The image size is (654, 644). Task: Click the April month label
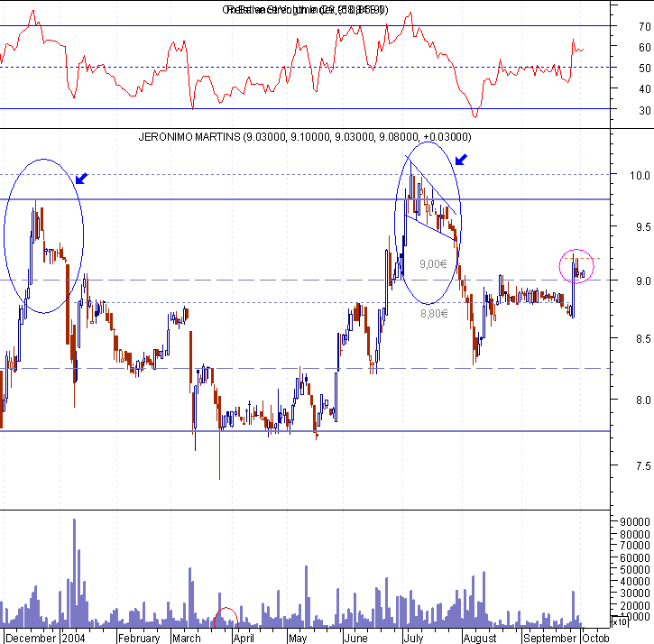[x=244, y=639]
